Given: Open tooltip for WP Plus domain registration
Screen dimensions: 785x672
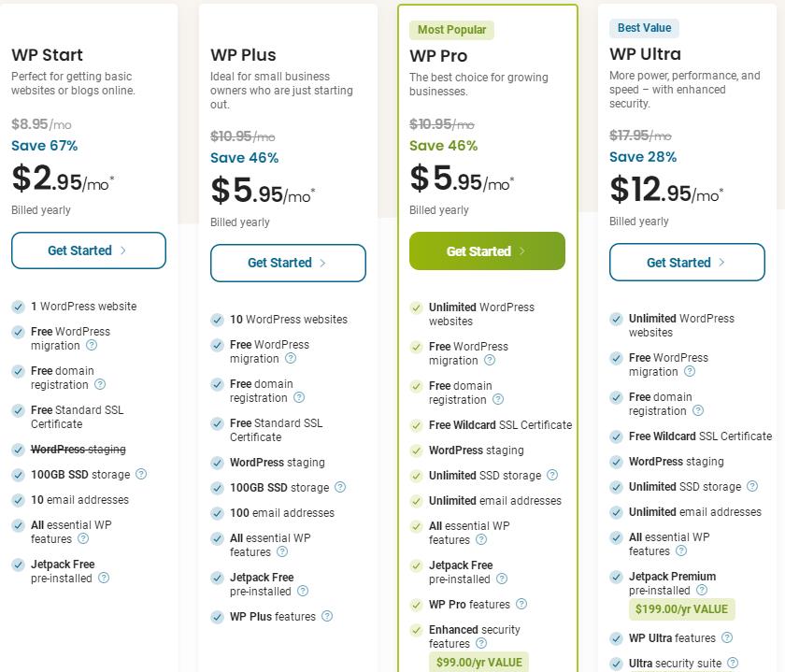Looking at the screenshot, I should [299, 398].
